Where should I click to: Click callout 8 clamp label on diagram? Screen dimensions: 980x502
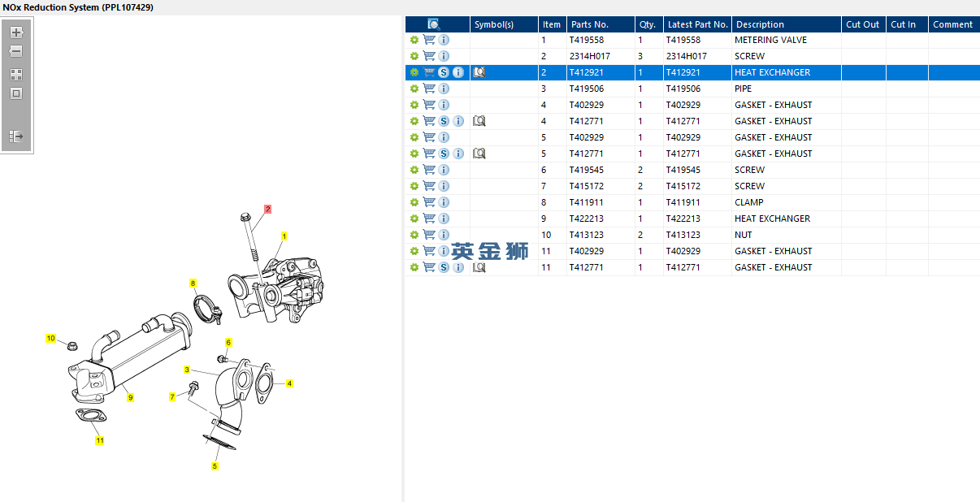pyautogui.click(x=193, y=283)
